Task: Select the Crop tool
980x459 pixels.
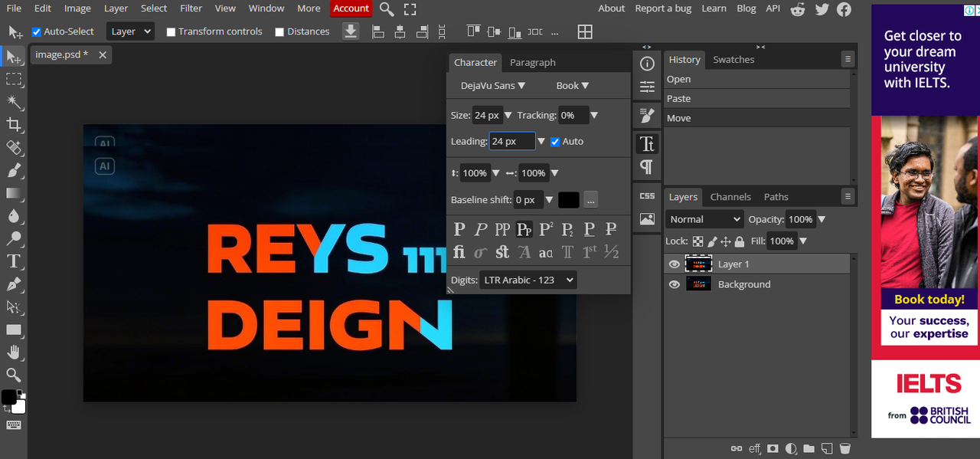Action: (14, 124)
